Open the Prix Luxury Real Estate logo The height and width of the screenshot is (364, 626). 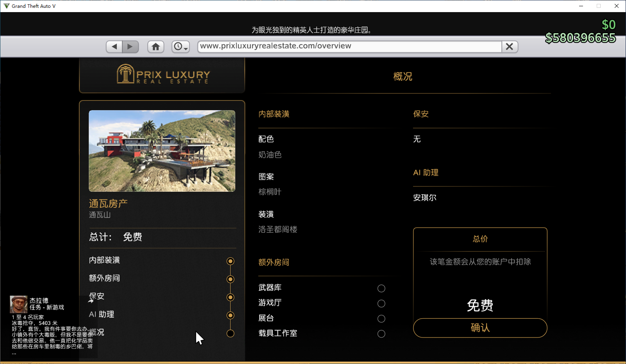click(163, 74)
